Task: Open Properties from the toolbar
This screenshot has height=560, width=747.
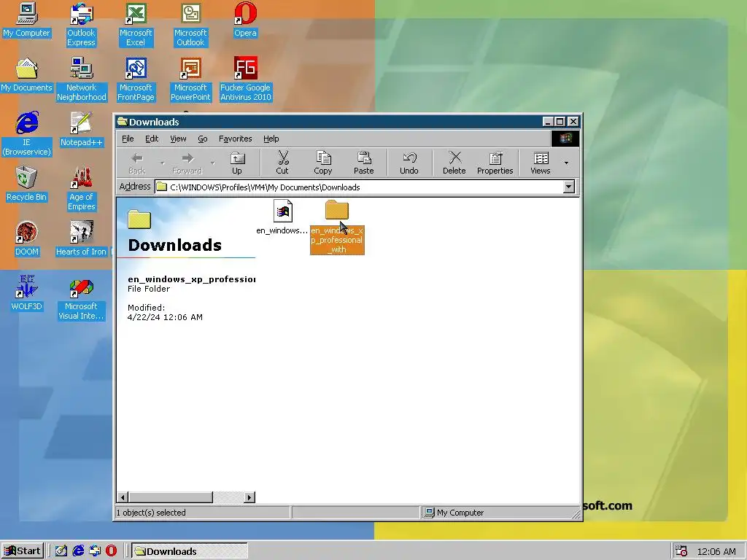Action: point(495,163)
